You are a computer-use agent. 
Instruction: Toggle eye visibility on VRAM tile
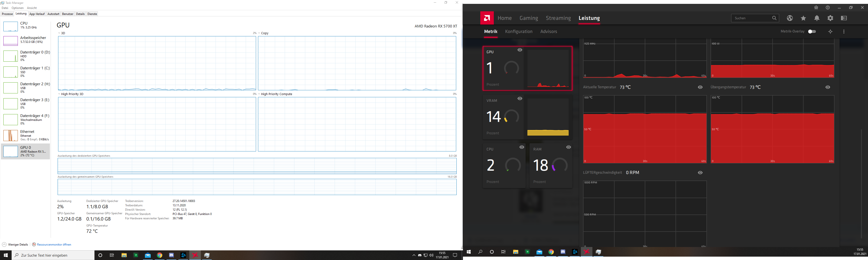[x=520, y=98]
